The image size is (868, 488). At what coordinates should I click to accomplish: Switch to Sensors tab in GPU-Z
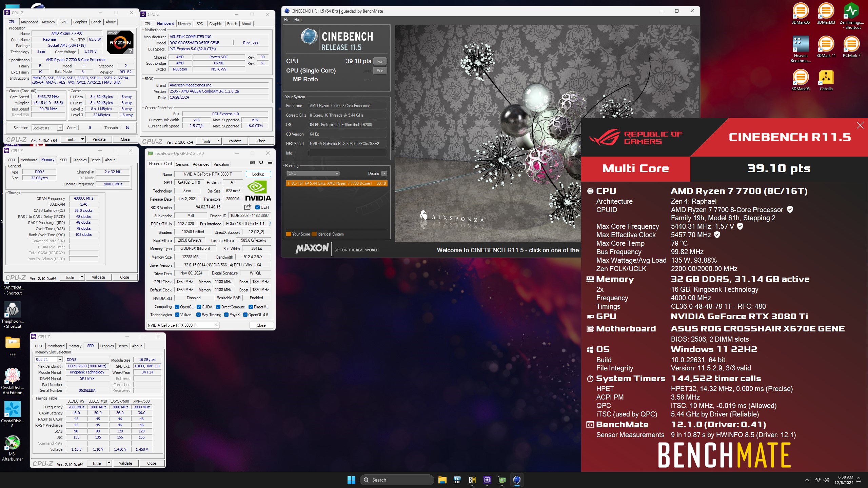182,164
